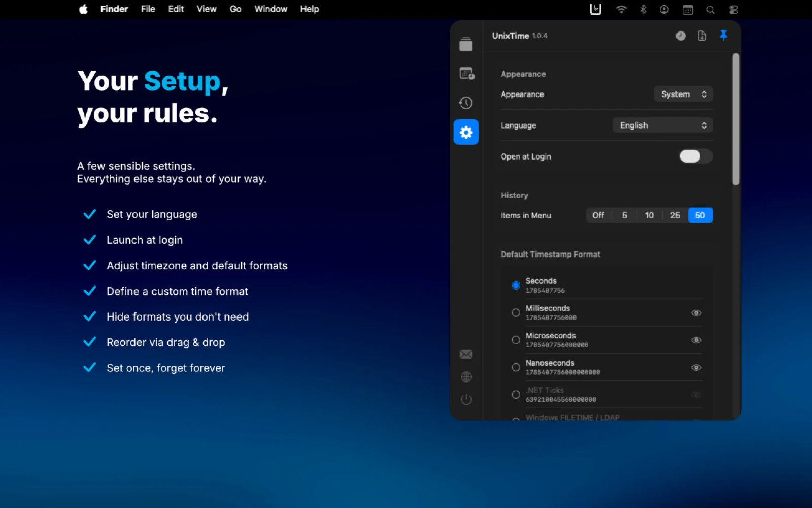Open the history panel in UnixTime sidebar
812x508 pixels.
(x=466, y=103)
